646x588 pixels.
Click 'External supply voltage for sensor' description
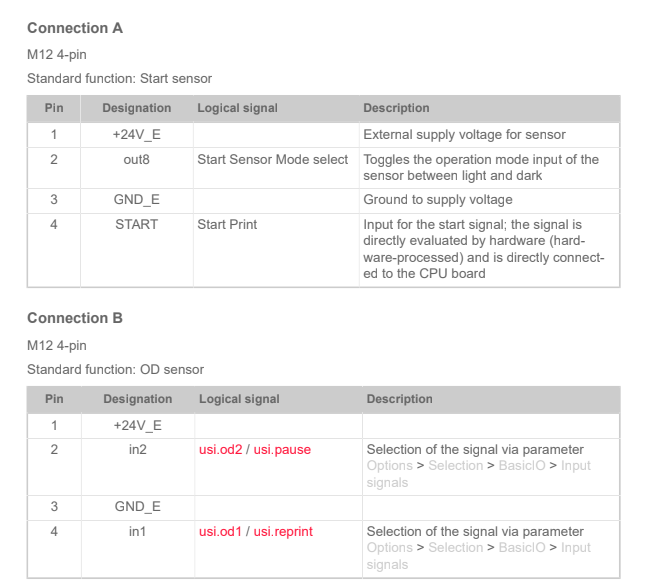pos(464,135)
